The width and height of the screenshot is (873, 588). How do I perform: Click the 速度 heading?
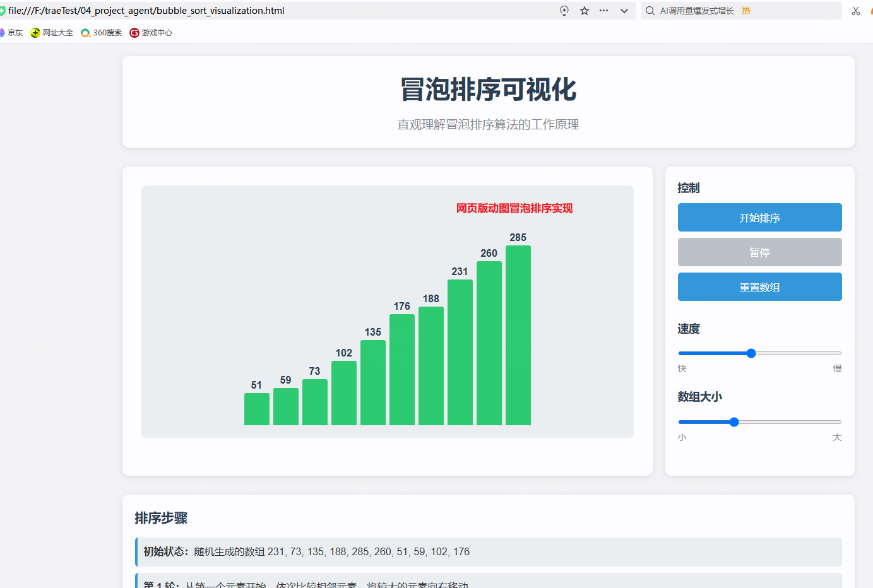pos(689,329)
